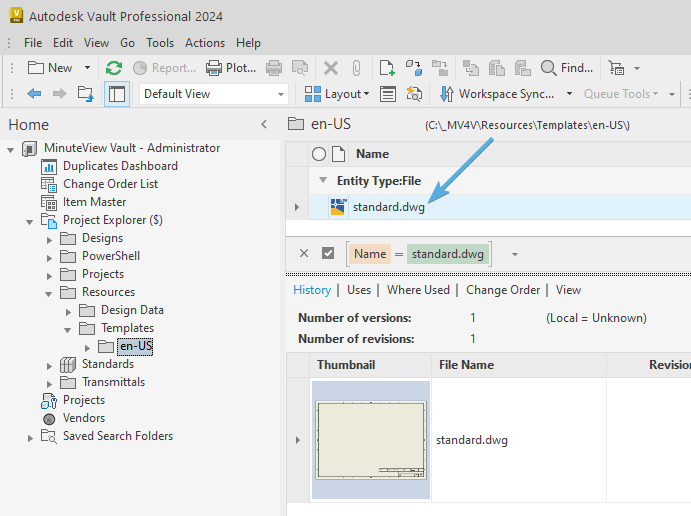691x516 pixels.
Task: Collapse the Templates folder arrow
Action: tap(67, 330)
